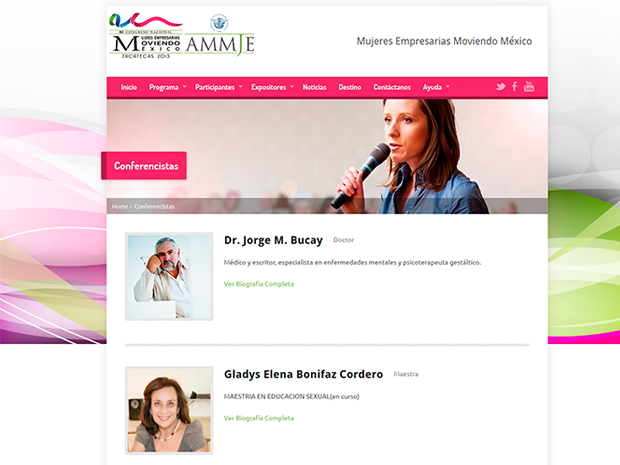This screenshot has height=465, width=620.
Task: Open the Noticias menu item
Action: pos(314,87)
